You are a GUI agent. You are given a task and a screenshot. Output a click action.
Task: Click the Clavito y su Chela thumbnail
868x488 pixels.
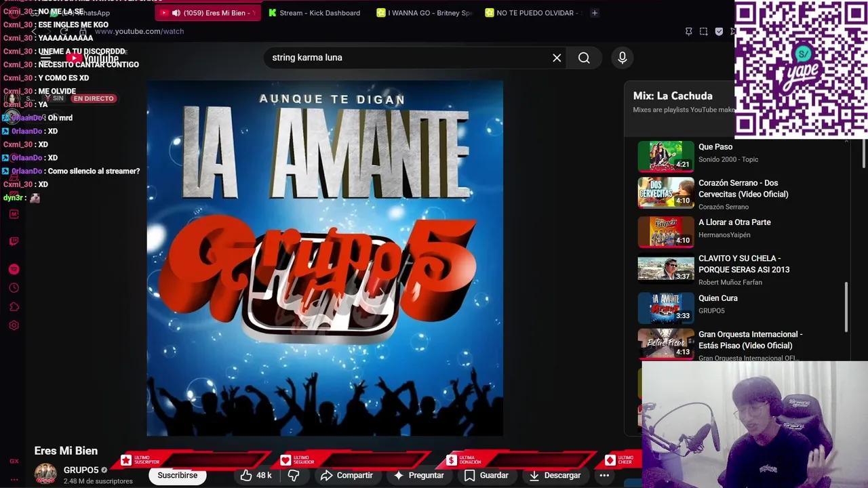665,268
